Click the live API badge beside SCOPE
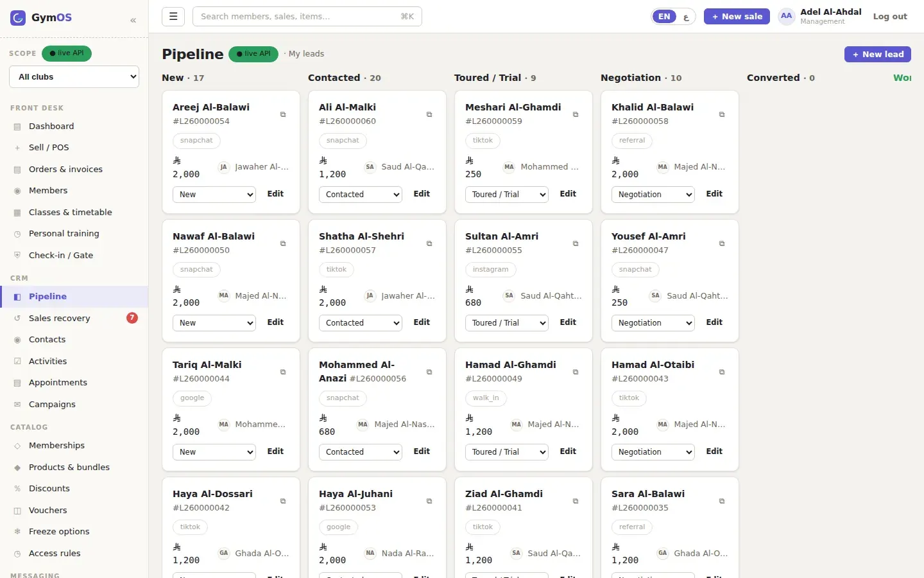 click(x=67, y=53)
